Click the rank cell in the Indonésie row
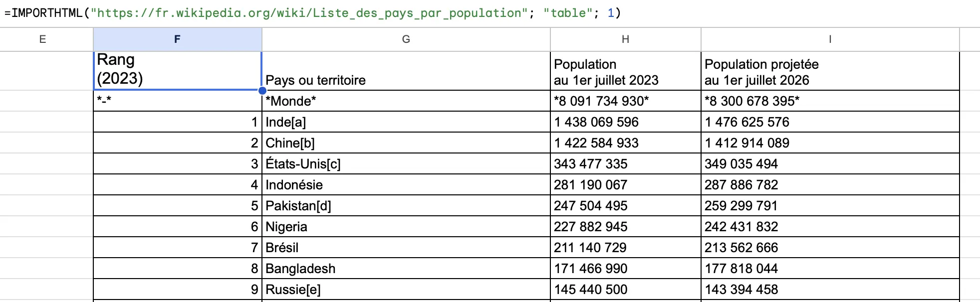This screenshot has width=980, height=302. 178,184
